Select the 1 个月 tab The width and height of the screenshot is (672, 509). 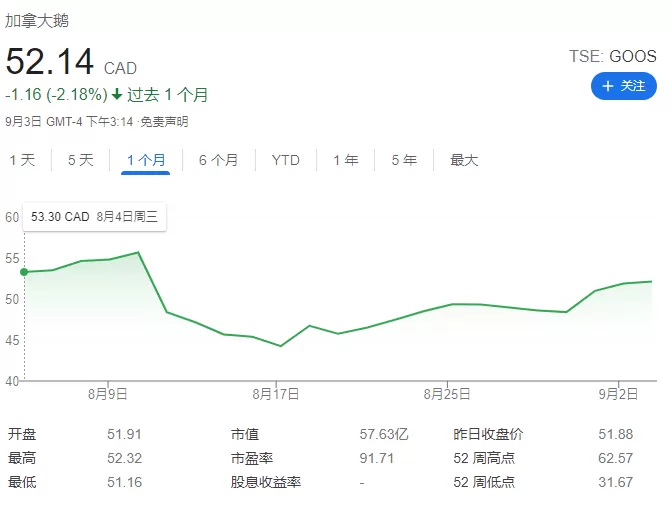click(146, 160)
